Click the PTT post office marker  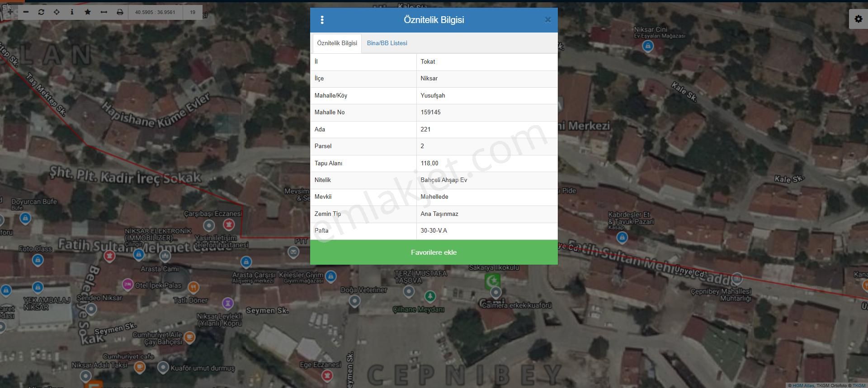point(293,252)
